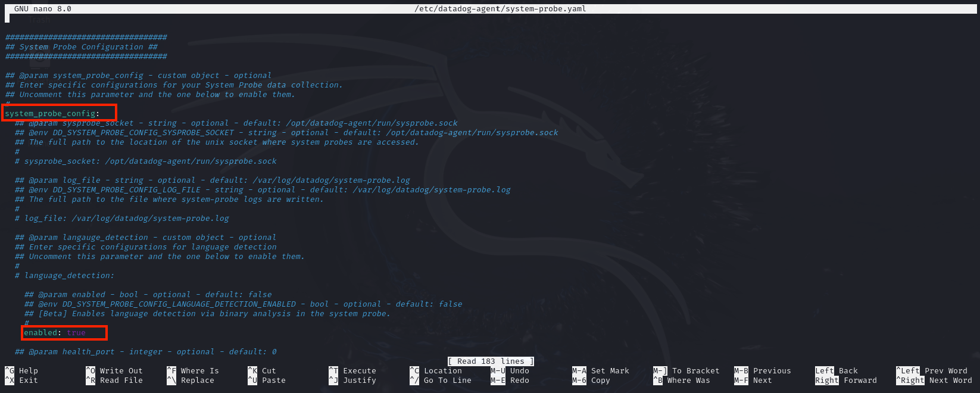Click the Copy shortcut label
The width and height of the screenshot is (980, 393).
(x=591, y=380)
